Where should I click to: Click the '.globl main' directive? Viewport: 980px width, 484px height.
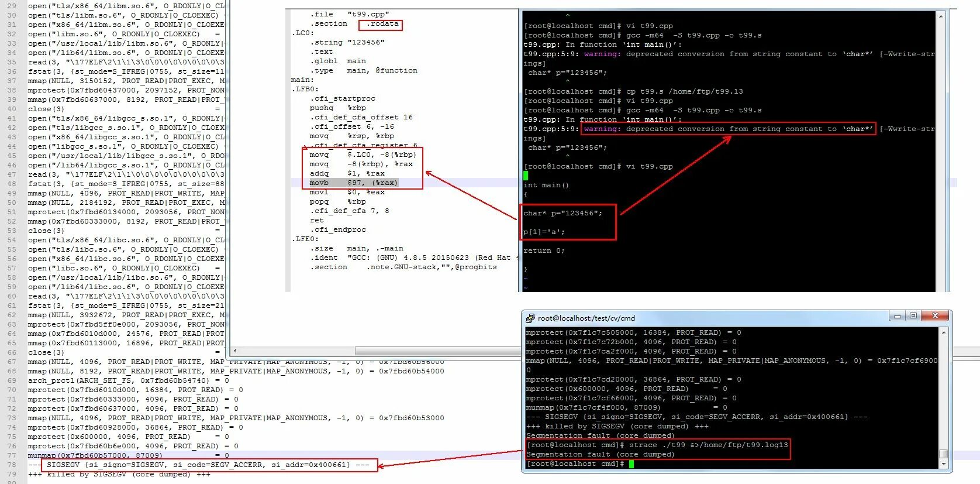point(338,61)
